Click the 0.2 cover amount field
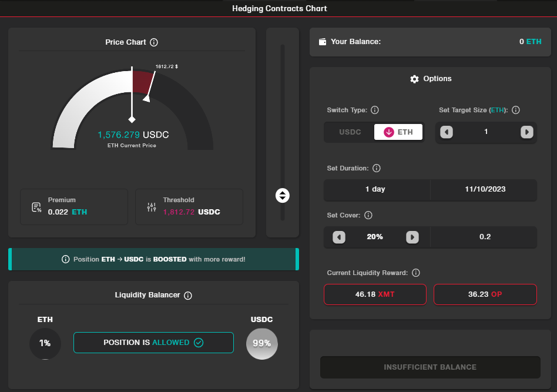557x392 pixels. tap(485, 237)
